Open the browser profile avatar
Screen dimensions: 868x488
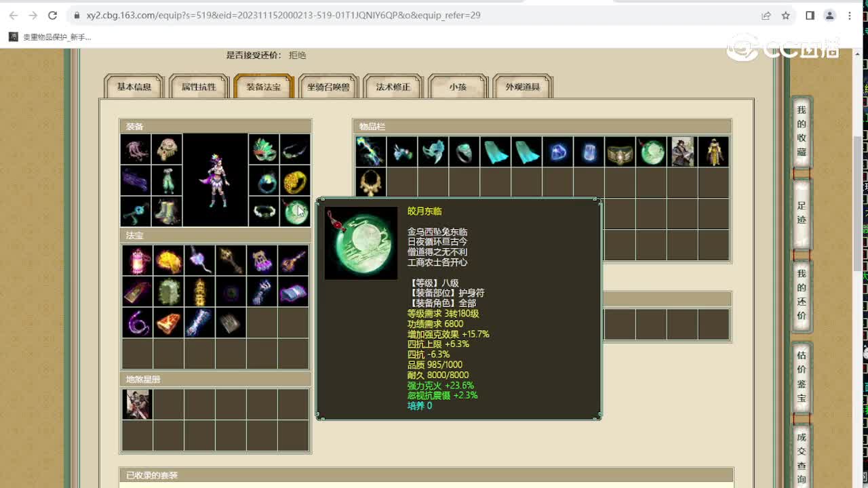point(829,15)
